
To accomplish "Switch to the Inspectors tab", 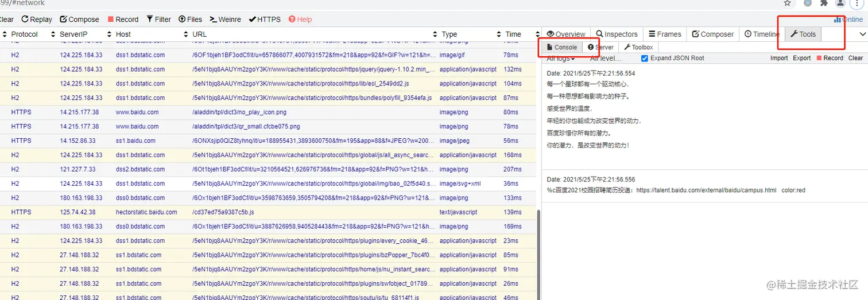I will coord(617,34).
